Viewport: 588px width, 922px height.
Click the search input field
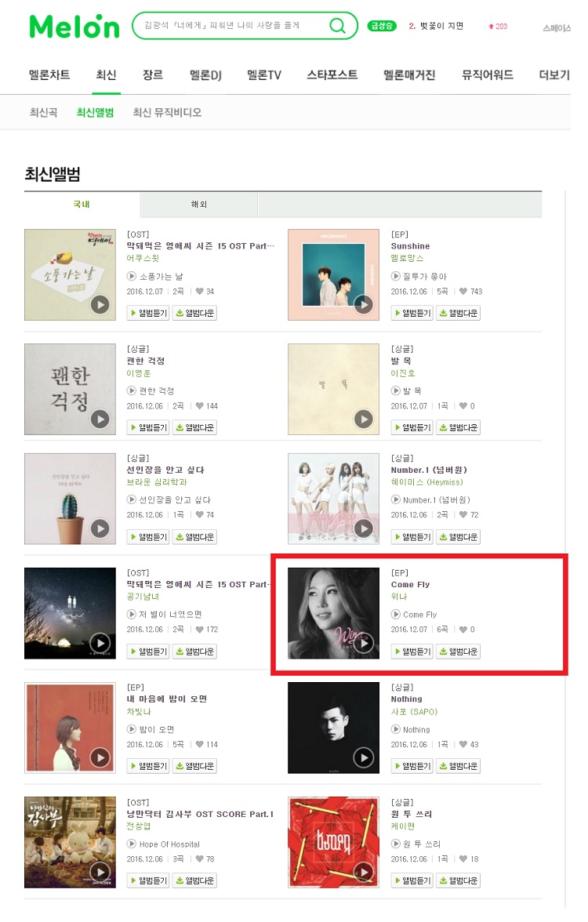pos(229,26)
